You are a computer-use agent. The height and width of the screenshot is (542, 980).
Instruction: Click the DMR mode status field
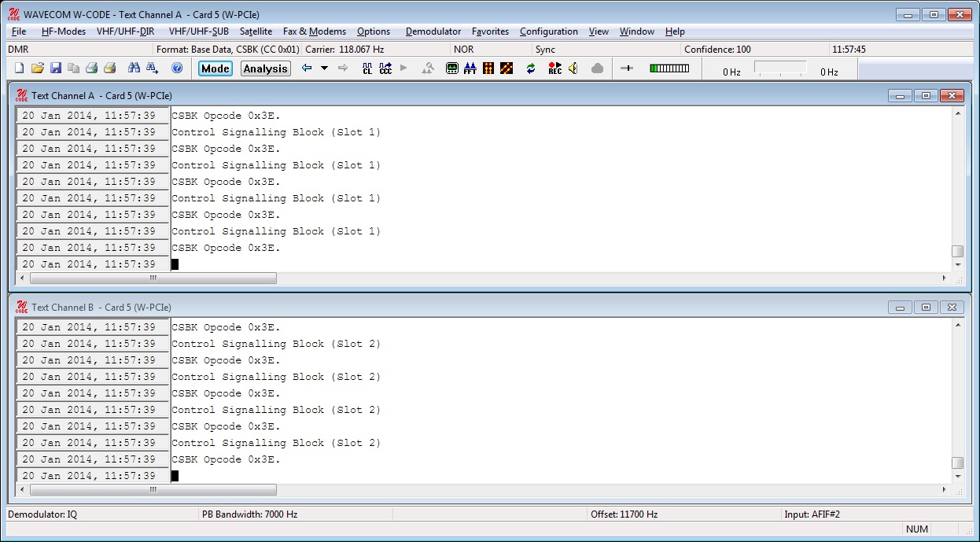[x=79, y=49]
